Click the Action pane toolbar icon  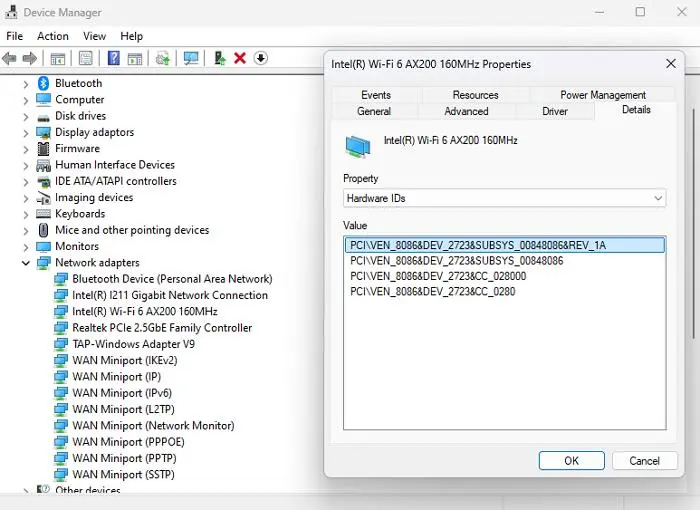coord(135,59)
